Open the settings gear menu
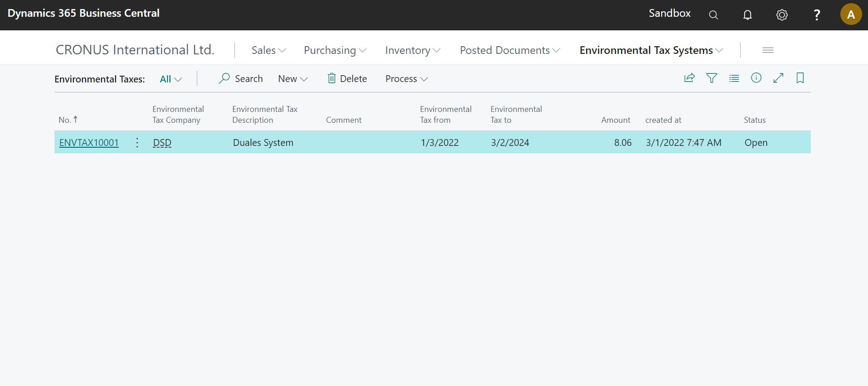This screenshot has height=386, width=868. tap(782, 15)
